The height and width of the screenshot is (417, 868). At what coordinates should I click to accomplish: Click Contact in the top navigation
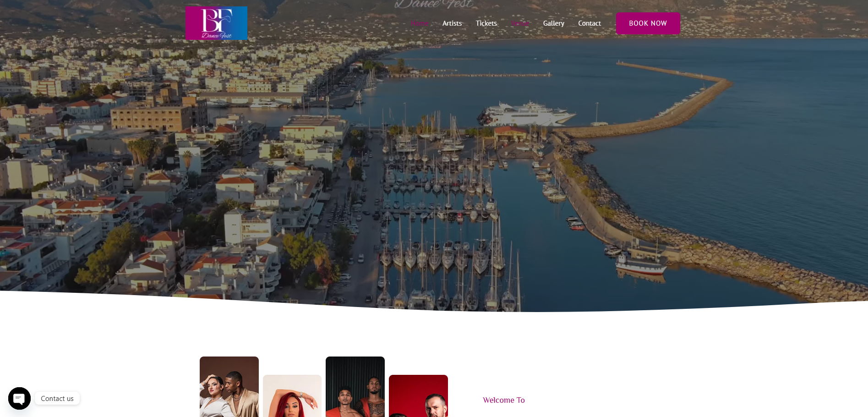[589, 23]
